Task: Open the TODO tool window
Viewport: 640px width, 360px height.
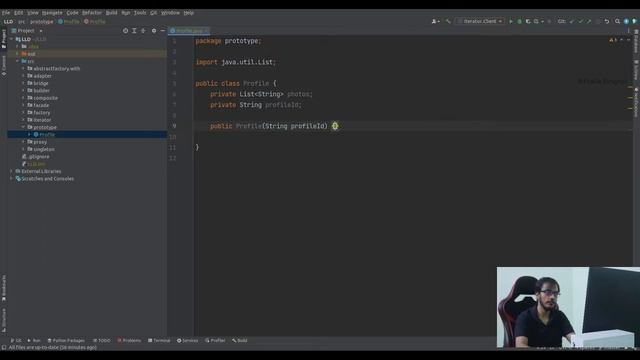Action: [102, 340]
